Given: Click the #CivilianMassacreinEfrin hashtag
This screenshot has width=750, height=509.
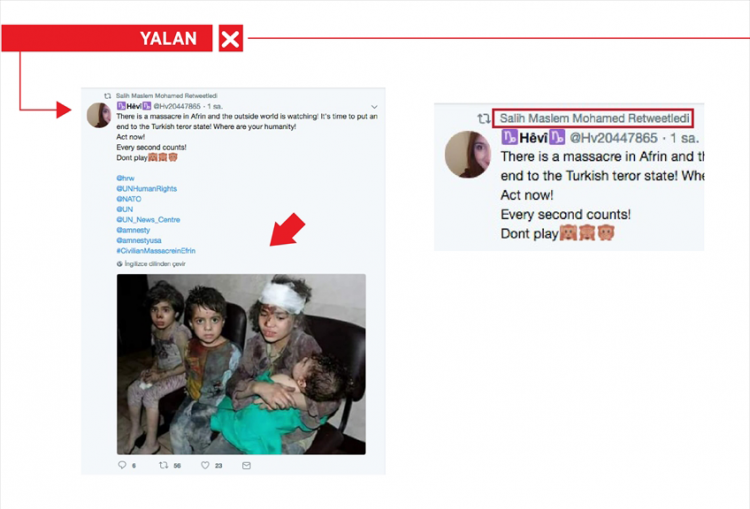Looking at the screenshot, I should click(x=156, y=251).
